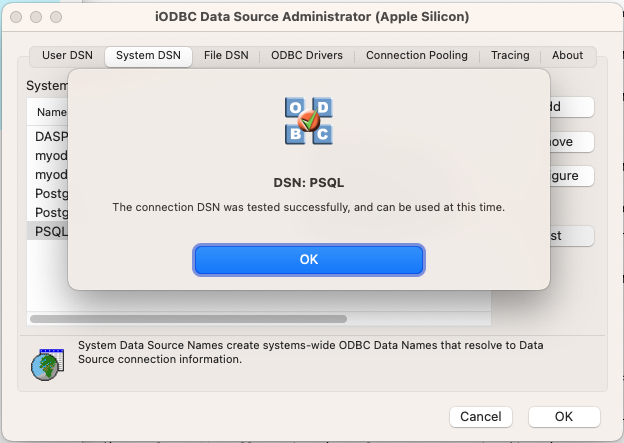
Task: Switch to the User DSN tab
Action: click(x=67, y=56)
